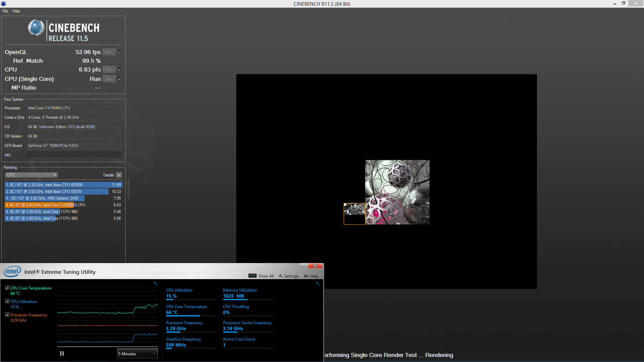Select ranking row Intel Xeon CPU W5590
This screenshot has height=362, width=644.
click(63, 185)
